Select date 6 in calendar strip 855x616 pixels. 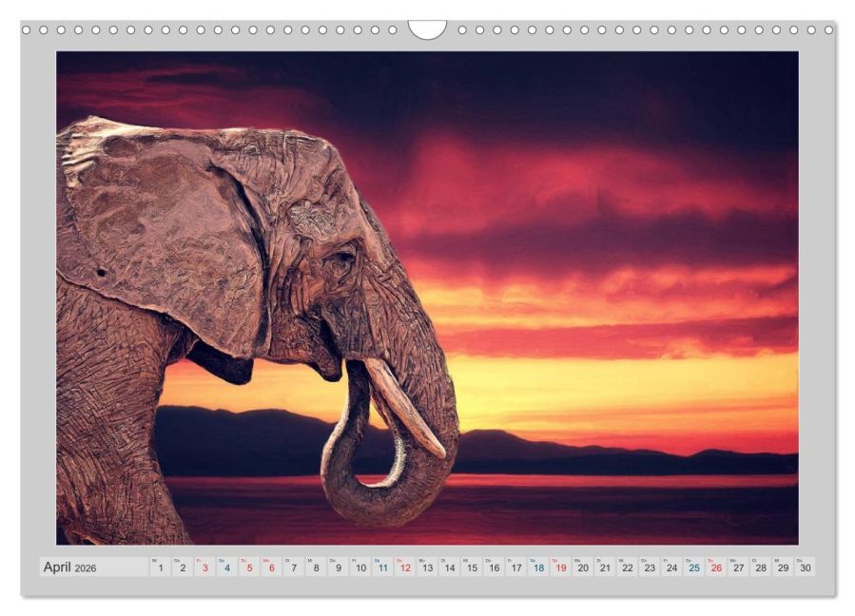click(272, 567)
